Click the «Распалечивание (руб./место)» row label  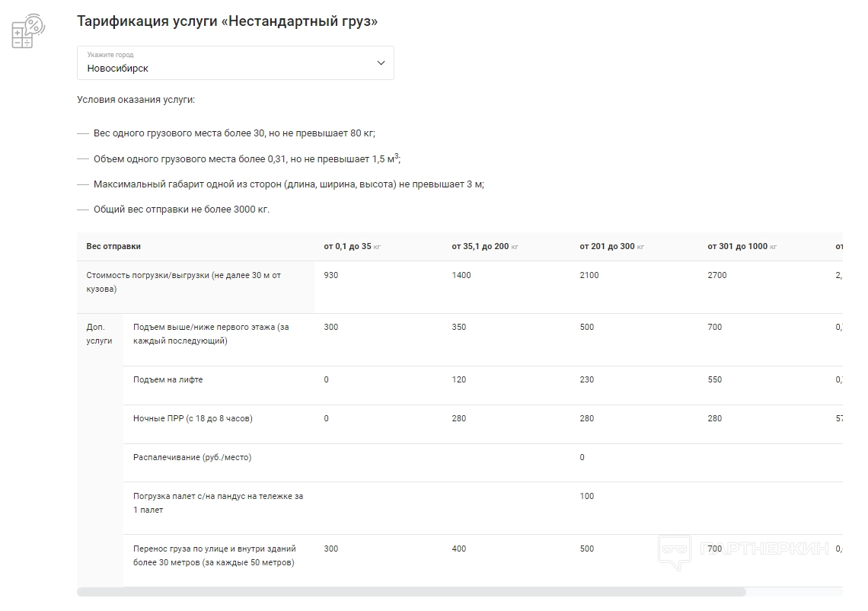pos(192,457)
